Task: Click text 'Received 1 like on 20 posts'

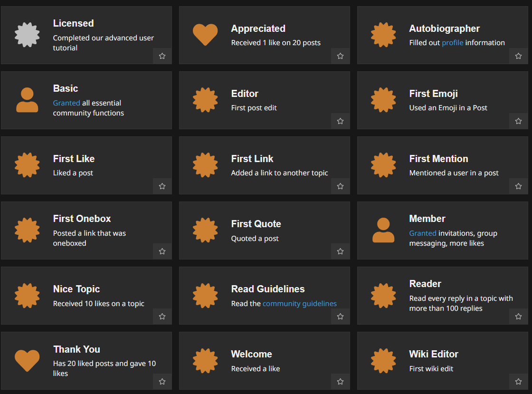Action: coord(276,43)
